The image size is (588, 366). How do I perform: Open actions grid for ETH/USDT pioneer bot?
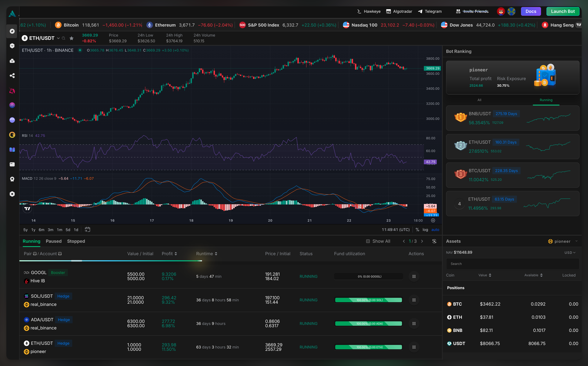414,347
